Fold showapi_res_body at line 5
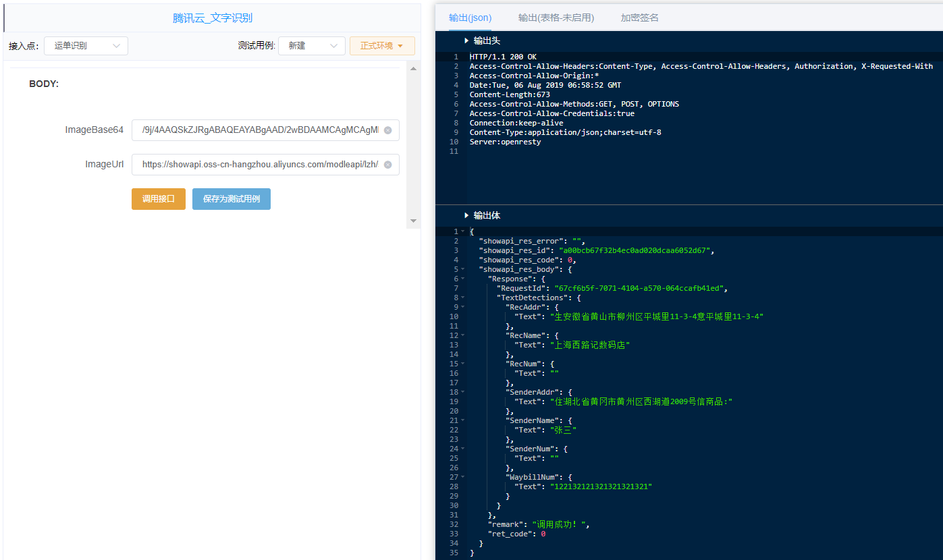The width and height of the screenshot is (943, 560). [462, 269]
